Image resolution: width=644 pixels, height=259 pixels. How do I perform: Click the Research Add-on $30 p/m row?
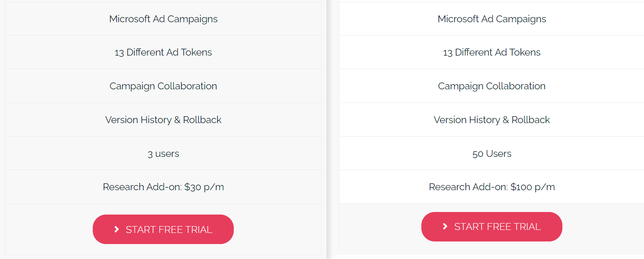point(163,187)
